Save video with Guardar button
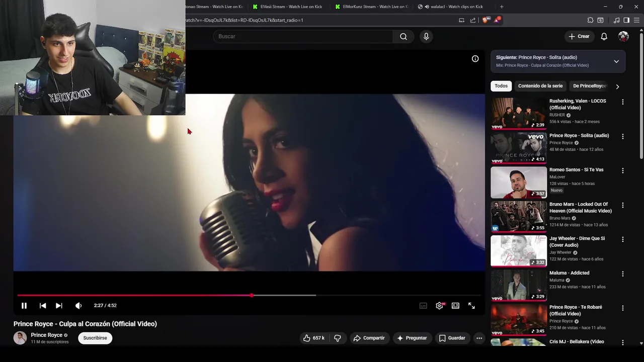The height and width of the screenshot is (362, 644). point(452,338)
